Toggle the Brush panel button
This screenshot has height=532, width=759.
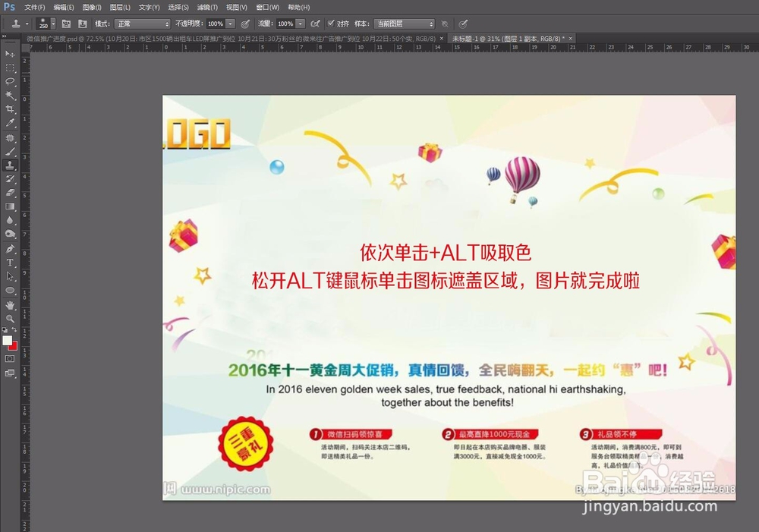pos(66,24)
